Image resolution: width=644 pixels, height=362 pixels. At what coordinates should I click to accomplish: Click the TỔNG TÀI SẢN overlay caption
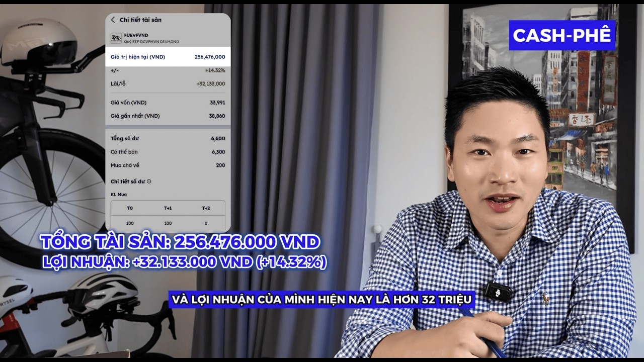[180, 242]
